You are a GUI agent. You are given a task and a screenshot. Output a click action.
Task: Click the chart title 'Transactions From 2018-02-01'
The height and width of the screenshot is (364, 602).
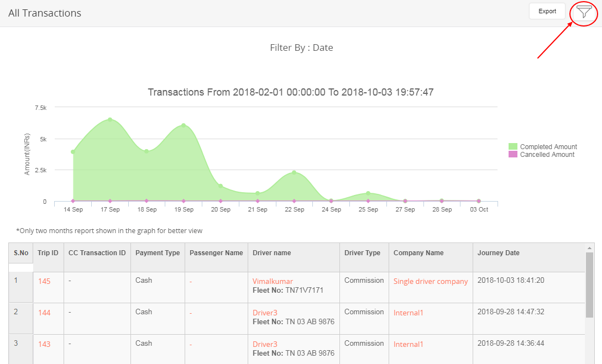pos(291,92)
